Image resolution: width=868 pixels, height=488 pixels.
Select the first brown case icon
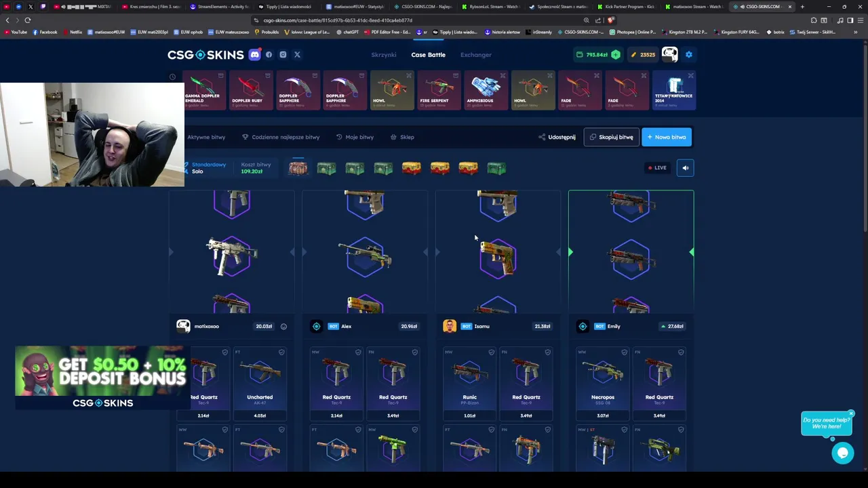click(298, 168)
